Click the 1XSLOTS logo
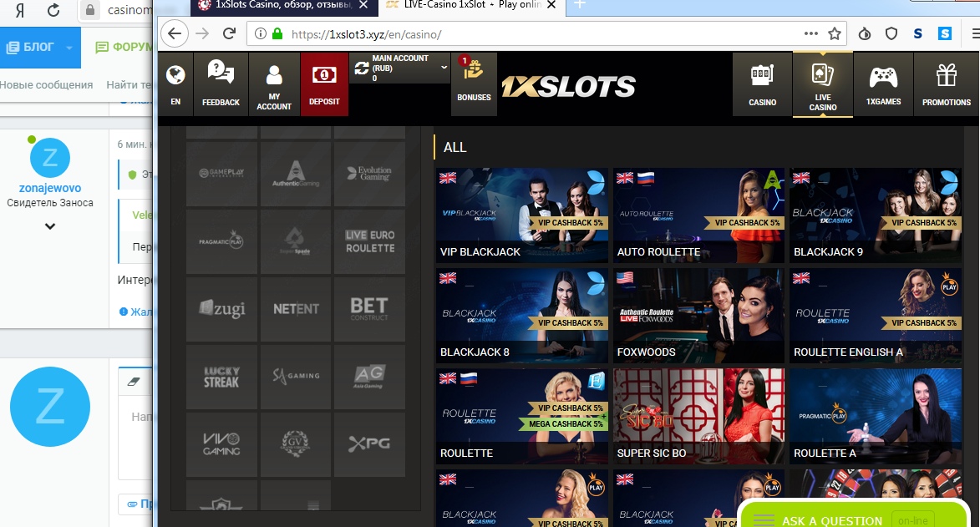 pyautogui.click(x=568, y=87)
